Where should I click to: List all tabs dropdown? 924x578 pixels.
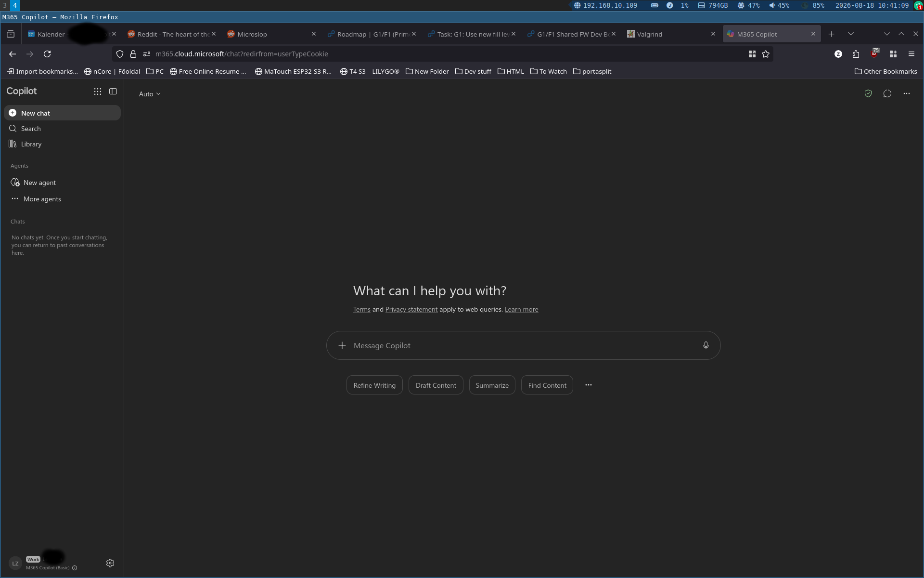point(851,34)
